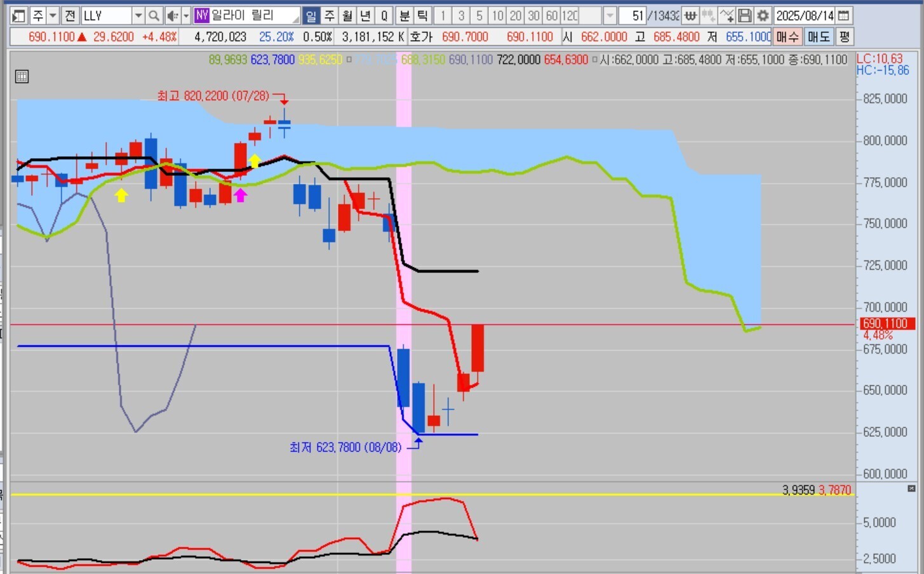Screen dimensions: 924x574
Task: Select the 30 interval button
Action: pyautogui.click(x=534, y=15)
